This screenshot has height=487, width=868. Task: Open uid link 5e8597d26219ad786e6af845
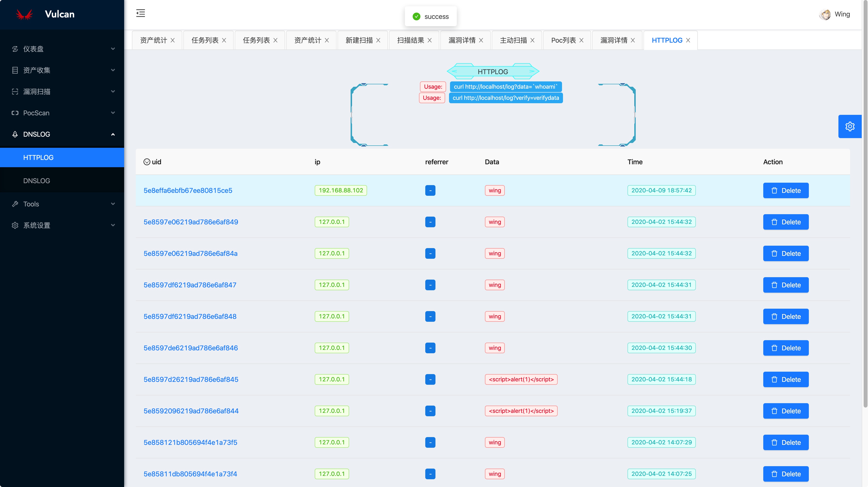click(191, 380)
